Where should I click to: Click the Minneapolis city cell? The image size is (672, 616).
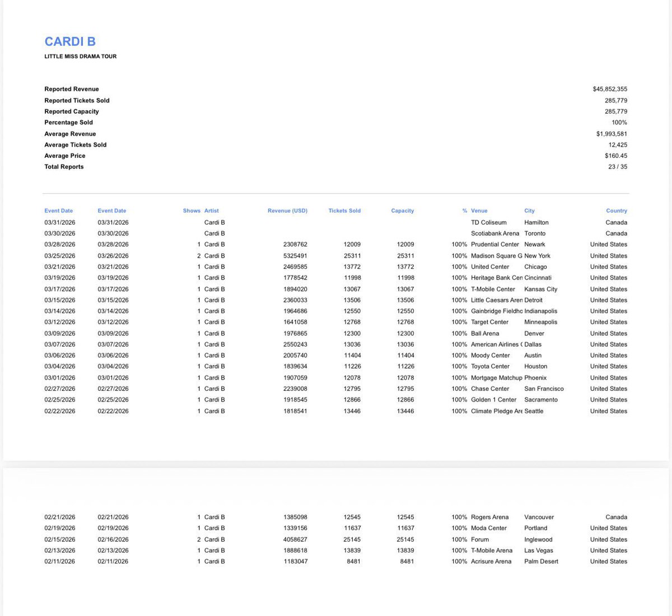[541, 322]
